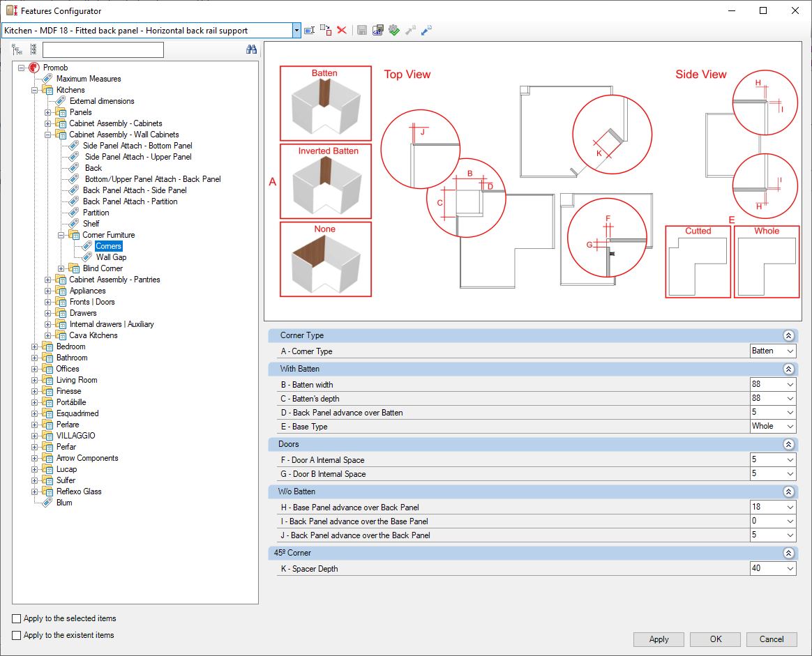Check Apply to the existent items
Viewport: 812px width, 656px height.
tap(17, 635)
